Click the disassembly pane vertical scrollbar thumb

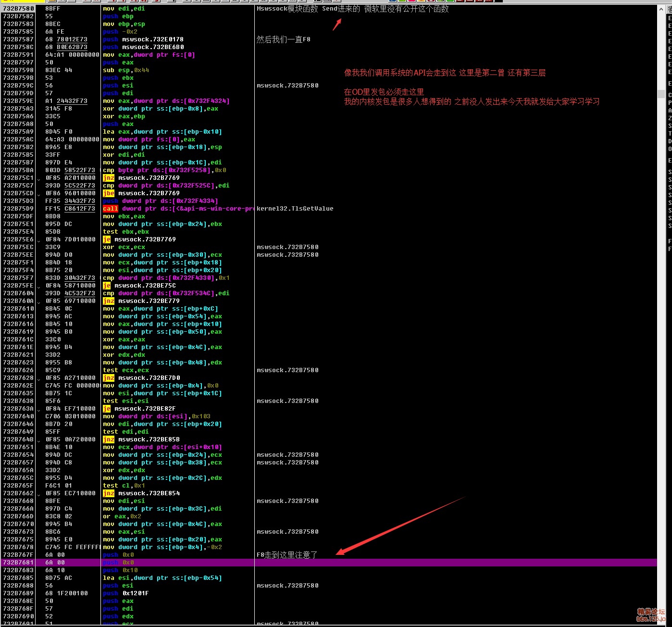pyautogui.click(x=661, y=94)
